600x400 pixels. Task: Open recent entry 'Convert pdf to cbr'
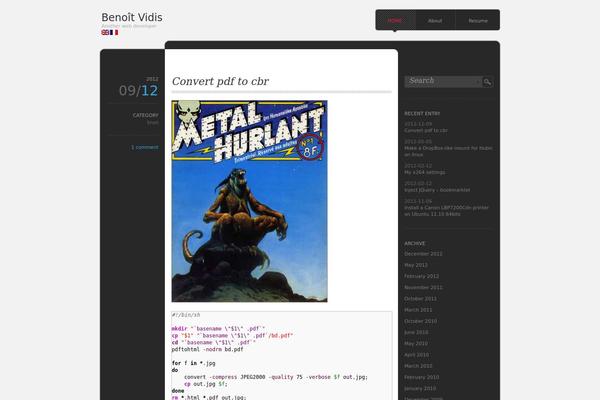[426, 131]
